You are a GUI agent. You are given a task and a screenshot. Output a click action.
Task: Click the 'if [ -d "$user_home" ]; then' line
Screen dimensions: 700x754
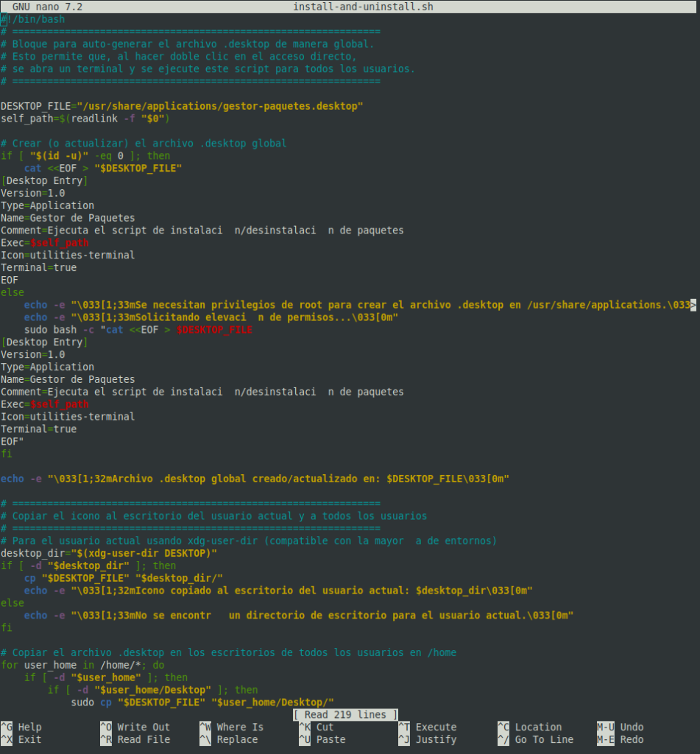point(106,677)
